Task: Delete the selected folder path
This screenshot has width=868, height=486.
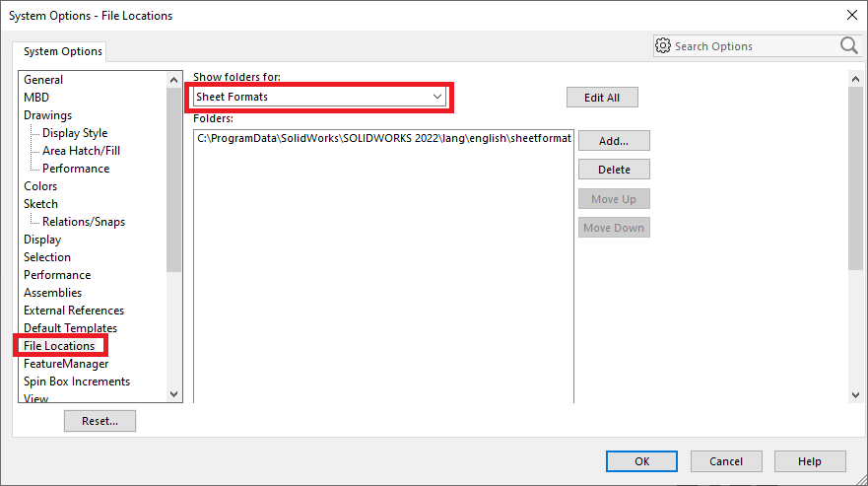Action: [x=613, y=170]
